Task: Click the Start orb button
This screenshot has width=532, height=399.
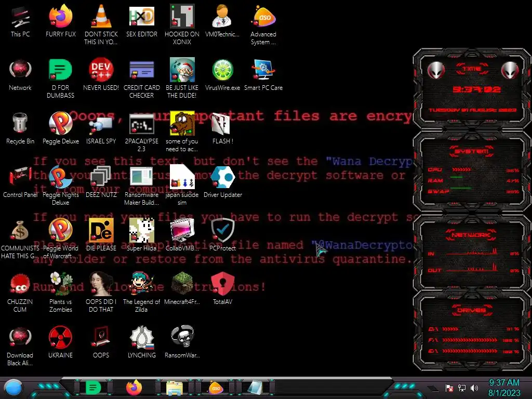Action: pyautogui.click(x=14, y=388)
